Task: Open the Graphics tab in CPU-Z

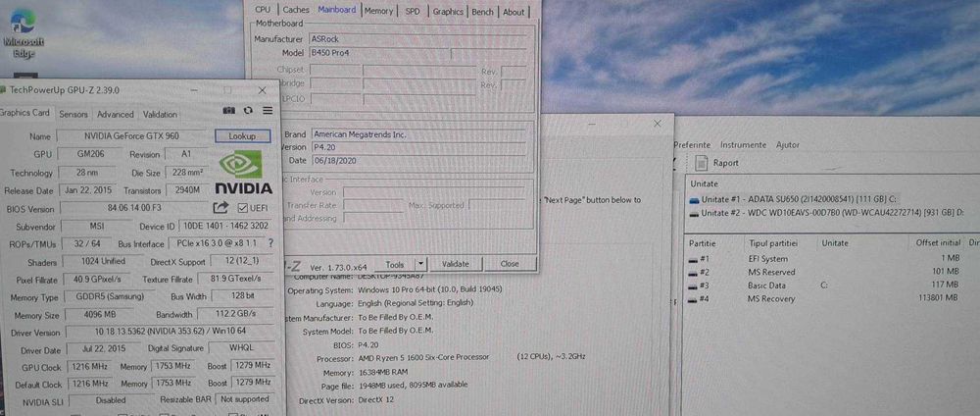Action: click(x=448, y=11)
